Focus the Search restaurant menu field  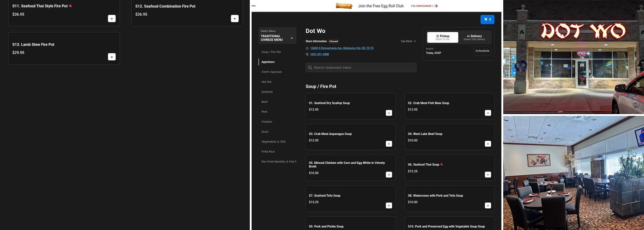tap(361, 68)
